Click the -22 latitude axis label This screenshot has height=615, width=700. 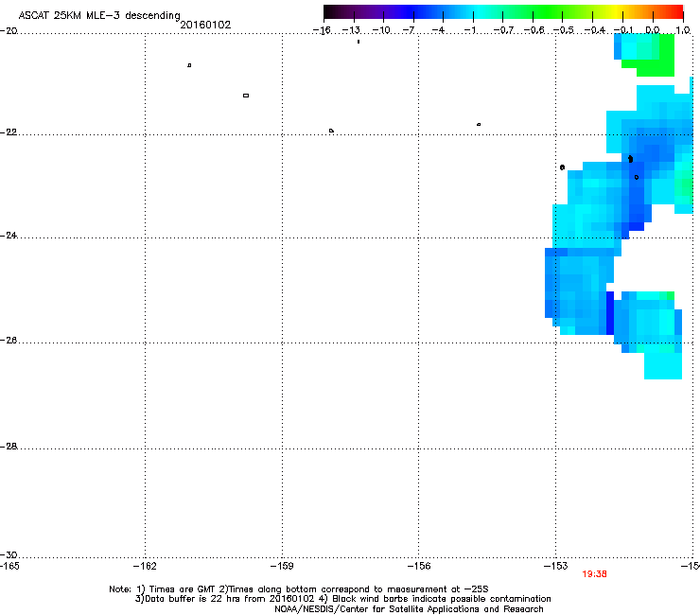pyautogui.click(x=9, y=132)
